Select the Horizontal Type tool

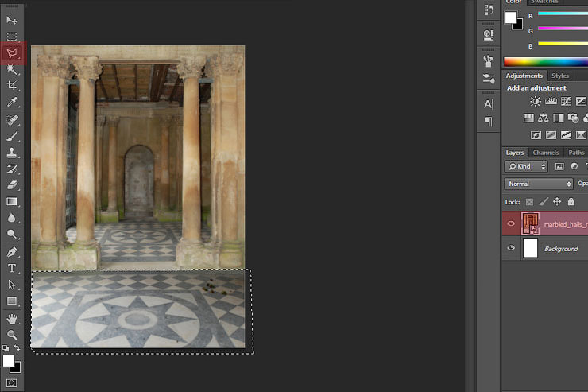pos(12,268)
